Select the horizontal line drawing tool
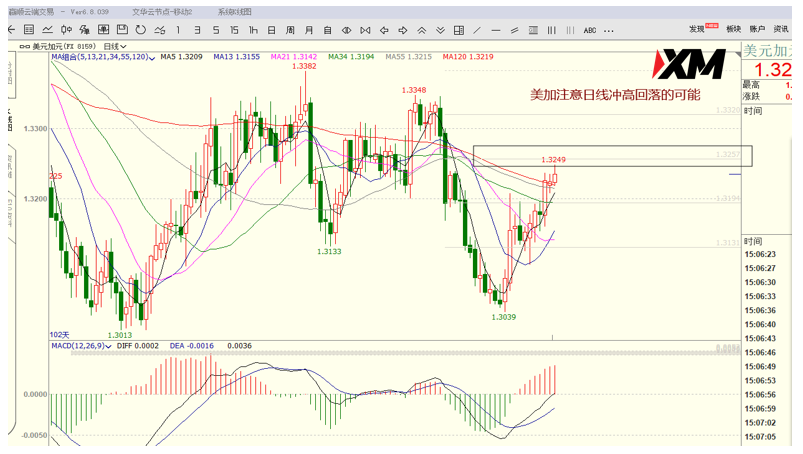 (495, 30)
